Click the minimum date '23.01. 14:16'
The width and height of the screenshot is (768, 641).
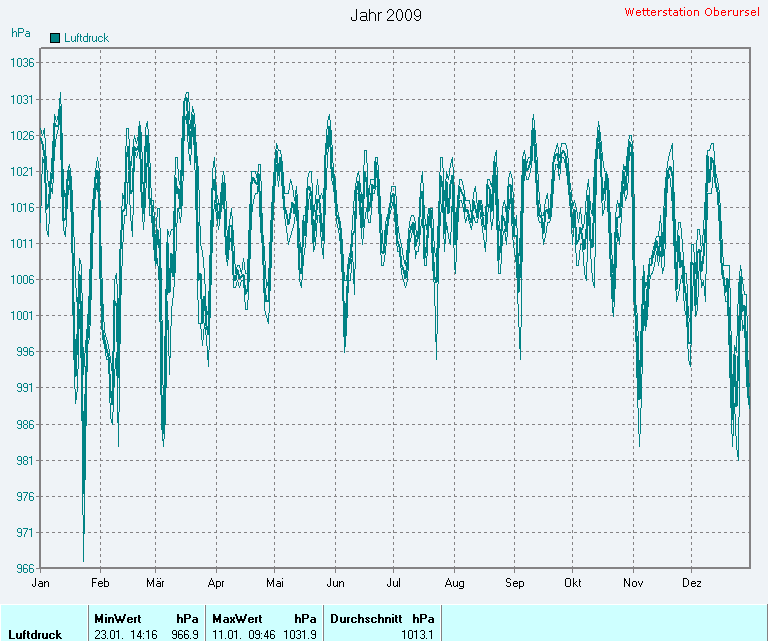(x=126, y=635)
